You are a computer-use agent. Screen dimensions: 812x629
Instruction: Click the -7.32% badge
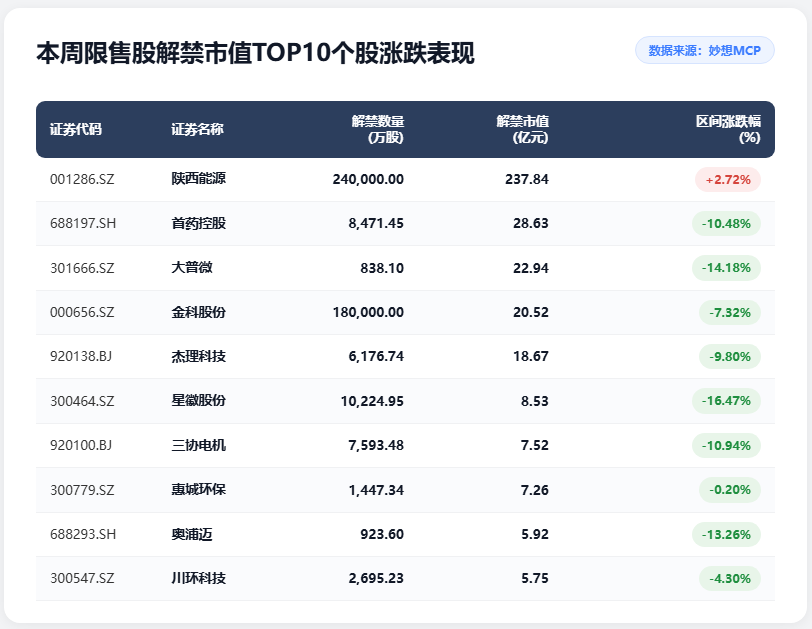click(730, 313)
